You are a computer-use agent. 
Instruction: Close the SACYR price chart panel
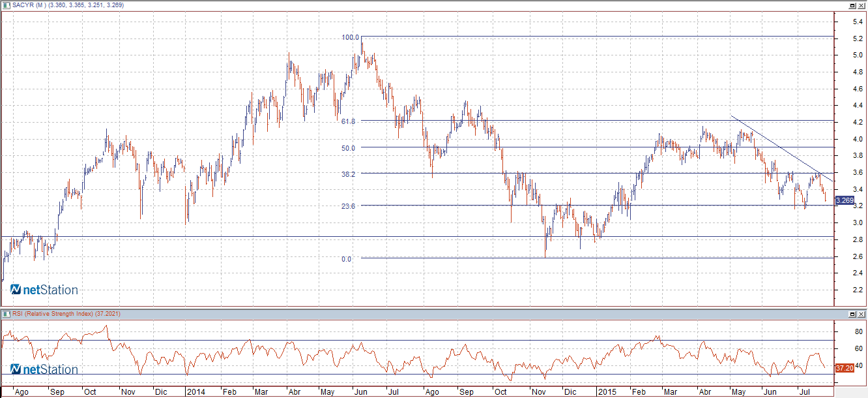tap(861, 5)
